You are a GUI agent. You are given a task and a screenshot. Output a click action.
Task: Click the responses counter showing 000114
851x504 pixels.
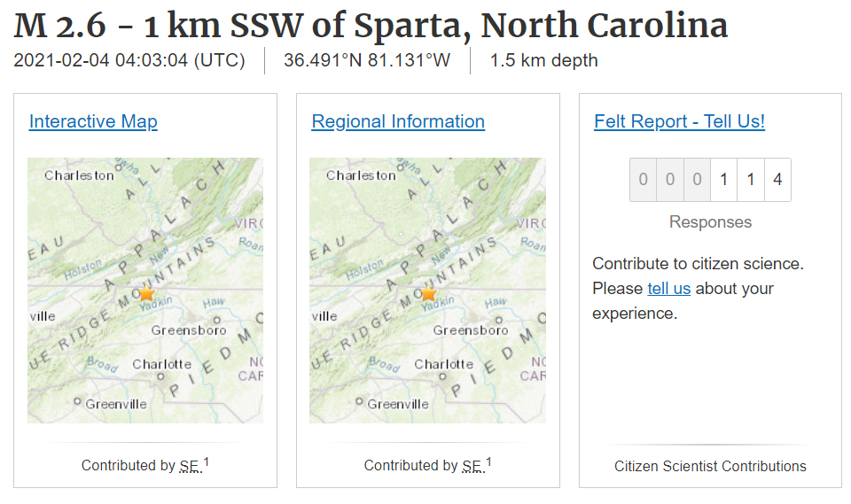710,180
